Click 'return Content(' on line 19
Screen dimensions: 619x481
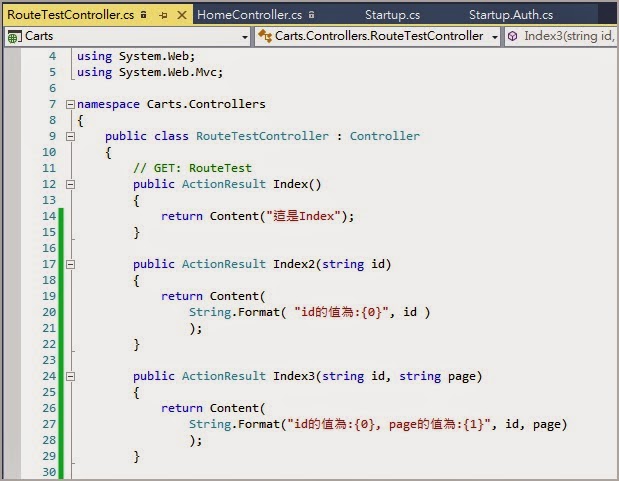[x=213, y=297]
